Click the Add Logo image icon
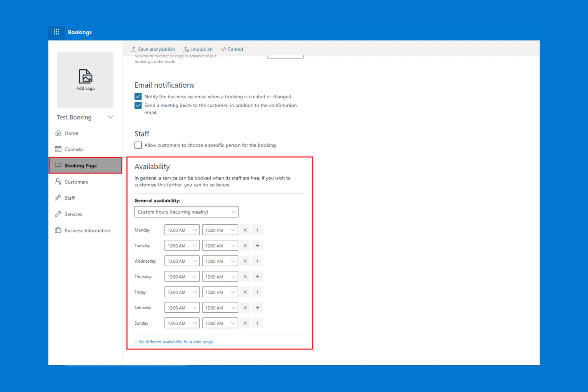Screen dimensions: 588x392 coord(85,76)
